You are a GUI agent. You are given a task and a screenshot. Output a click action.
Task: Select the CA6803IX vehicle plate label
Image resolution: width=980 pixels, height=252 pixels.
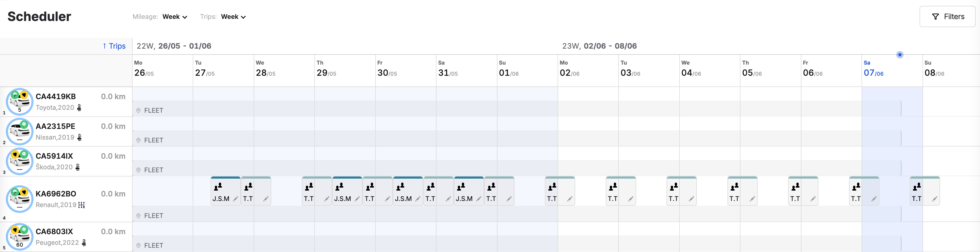[x=54, y=232]
